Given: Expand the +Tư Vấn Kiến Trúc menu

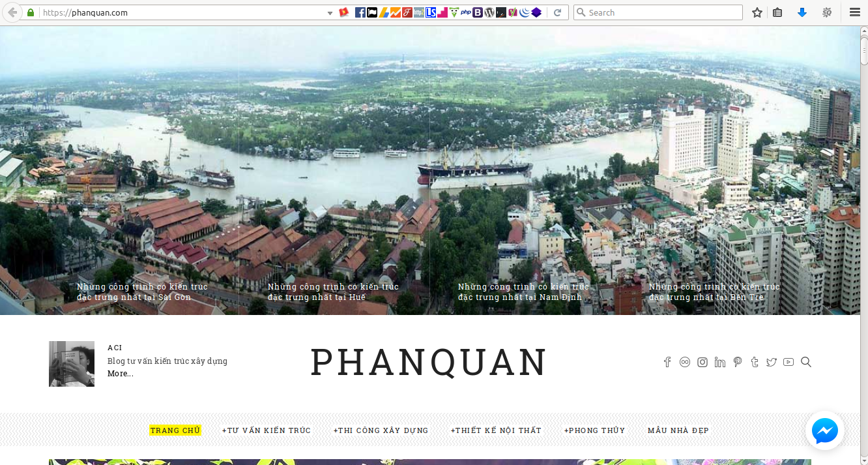Looking at the screenshot, I should coord(267,430).
